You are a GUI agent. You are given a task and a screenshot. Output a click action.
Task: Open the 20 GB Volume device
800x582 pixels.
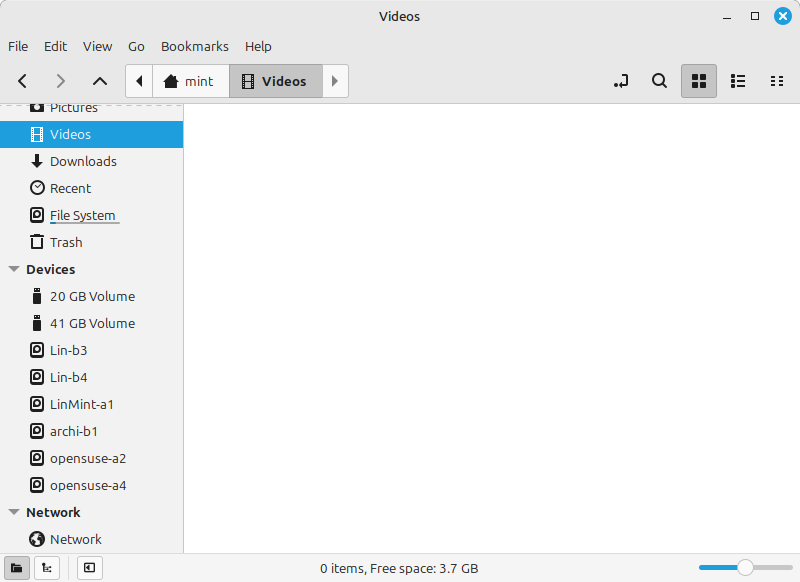point(92,297)
